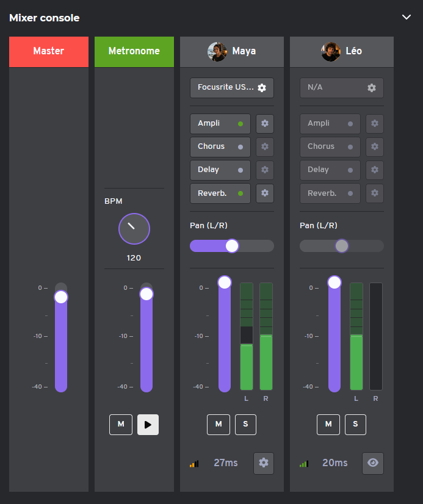Click the BPM knob
The height and width of the screenshot is (504, 423).
tap(134, 229)
